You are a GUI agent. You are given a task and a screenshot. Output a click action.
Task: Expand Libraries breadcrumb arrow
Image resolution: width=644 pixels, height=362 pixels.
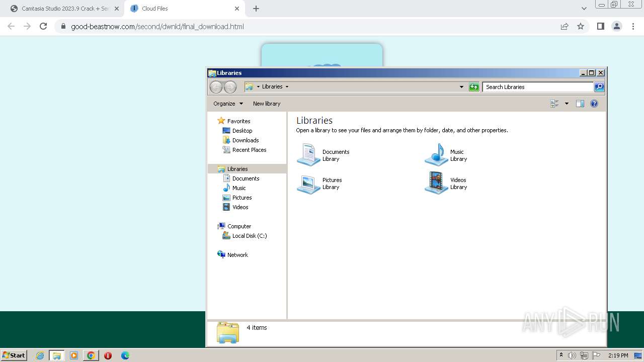tap(287, 86)
